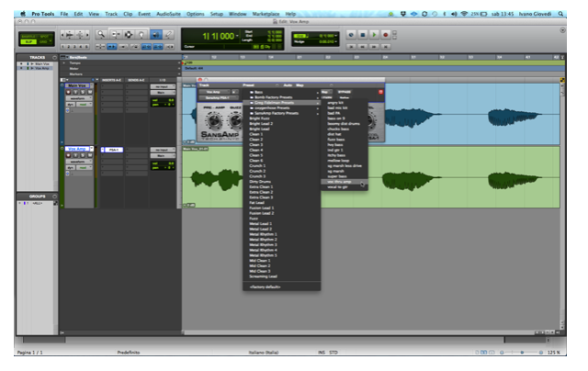Open Main Vox automation mode 'read' selector
The height and width of the screenshot is (371, 588).
click(85, 104)
